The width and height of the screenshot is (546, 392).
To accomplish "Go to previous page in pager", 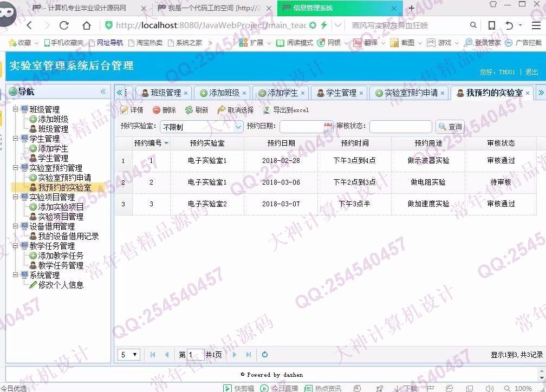I will [167, 355].
